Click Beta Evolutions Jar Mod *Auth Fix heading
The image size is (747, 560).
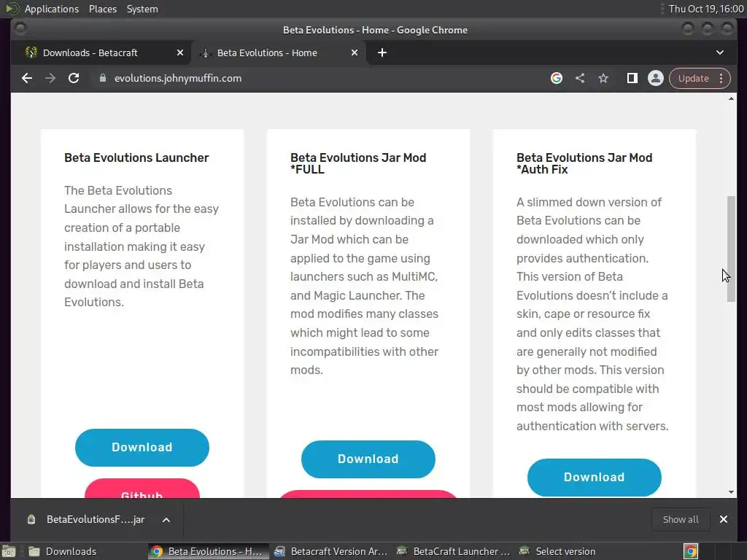[584, 163]
